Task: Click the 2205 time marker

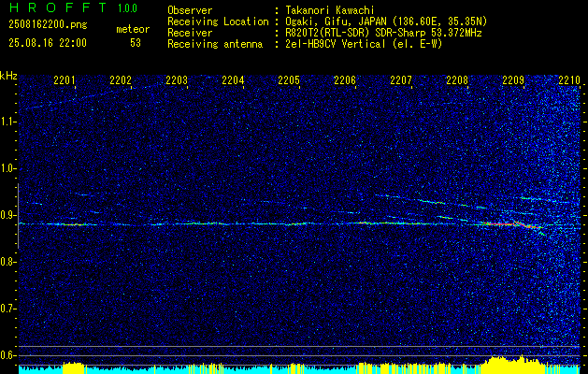Action: click(x=289, y=79)
